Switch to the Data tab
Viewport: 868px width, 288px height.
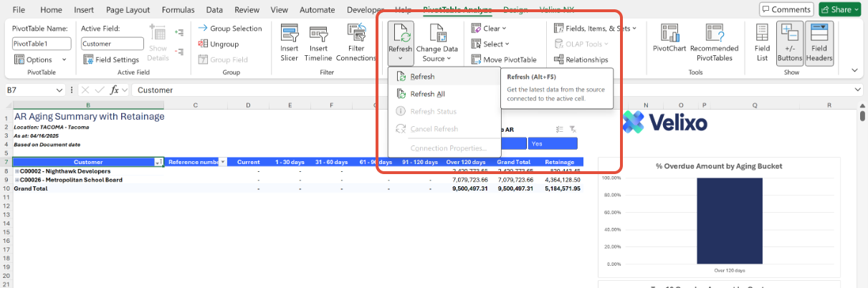click(x=214, y=10)
